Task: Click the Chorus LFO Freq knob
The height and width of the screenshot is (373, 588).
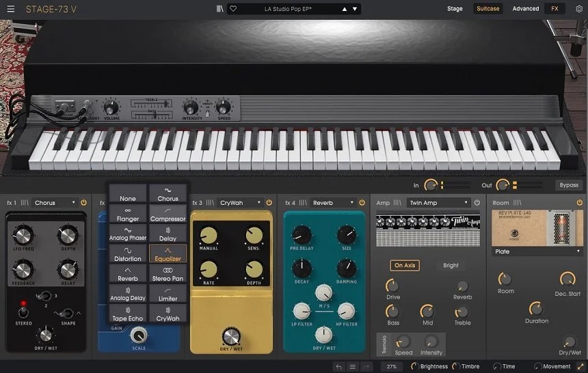Action: [x=23, y=236]
